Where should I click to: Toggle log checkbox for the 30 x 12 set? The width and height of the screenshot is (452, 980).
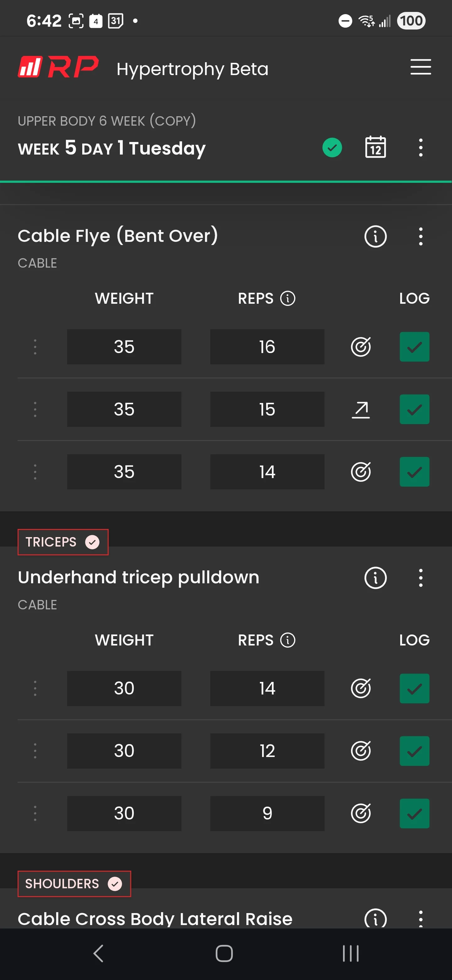click(414, 751)
